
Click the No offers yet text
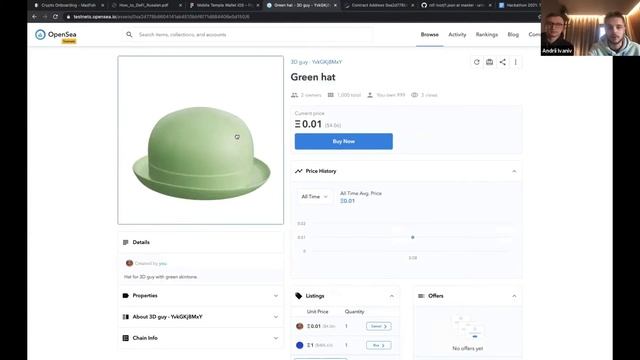468,349
